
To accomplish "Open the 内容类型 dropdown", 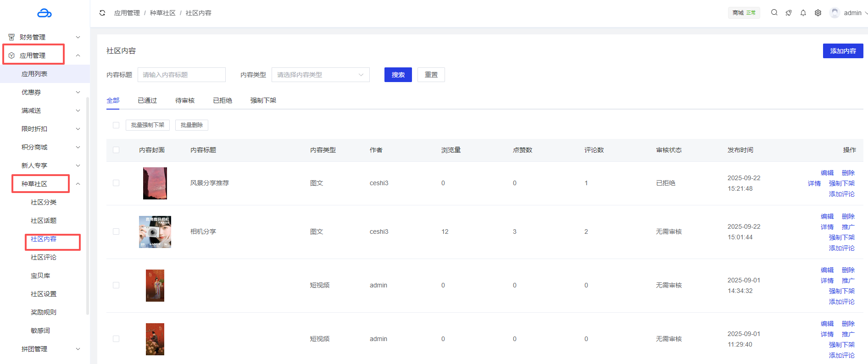I will pos(320,75).
